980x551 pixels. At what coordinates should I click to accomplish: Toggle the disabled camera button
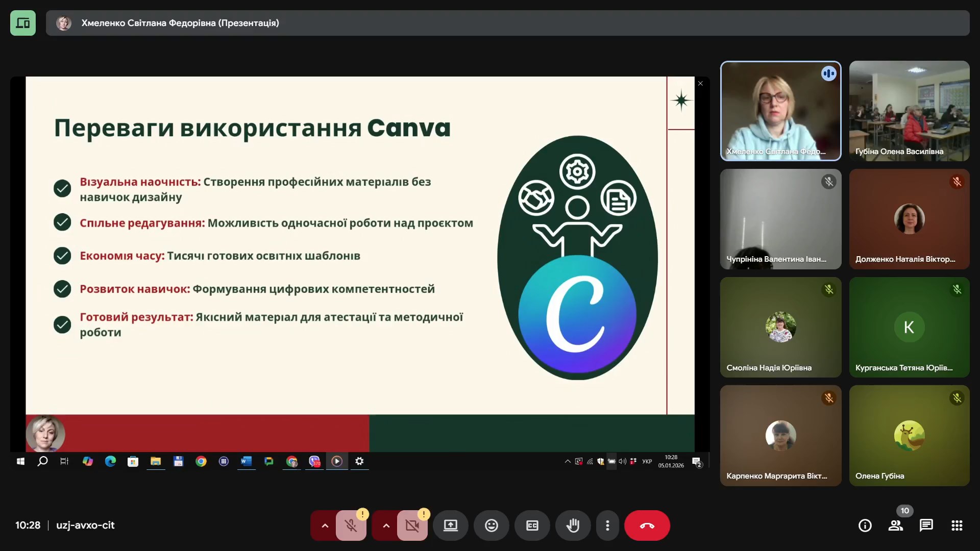pos(412,525)
